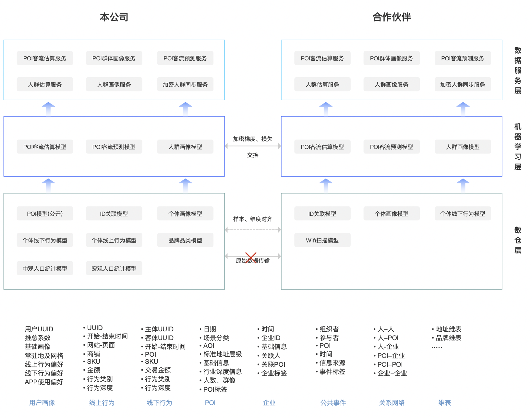Click the 人–POI relationship item

386,338
